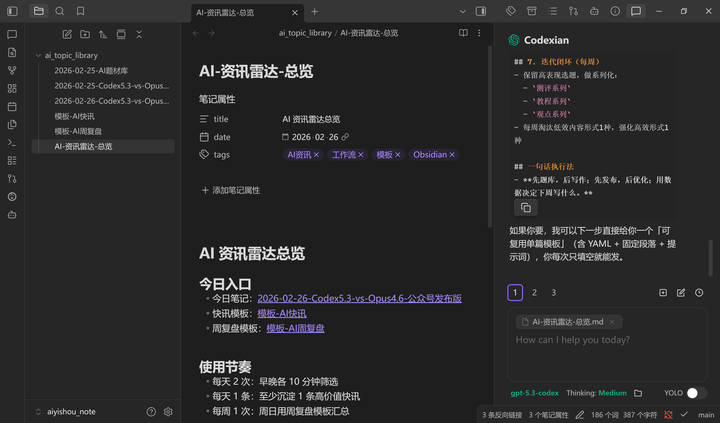The height and width of the screenshot is (423, 720).
Task: Create a new folder in file explorer
Action: [85, 34]
